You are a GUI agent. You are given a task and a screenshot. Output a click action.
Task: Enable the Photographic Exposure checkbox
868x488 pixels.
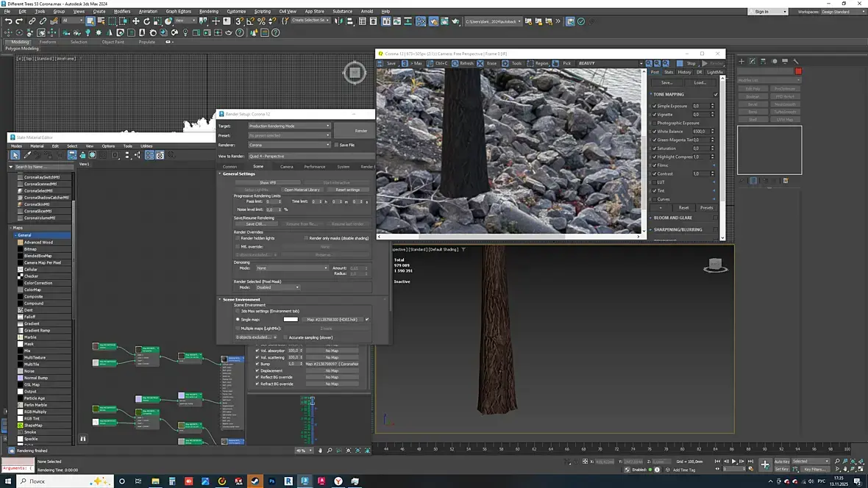tap(655, 123)
